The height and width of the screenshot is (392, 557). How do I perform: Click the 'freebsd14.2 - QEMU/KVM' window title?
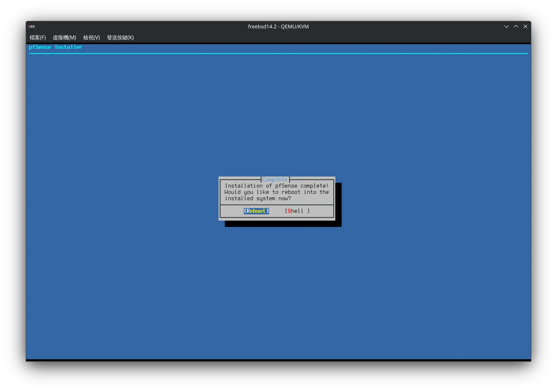pos(278,26)
